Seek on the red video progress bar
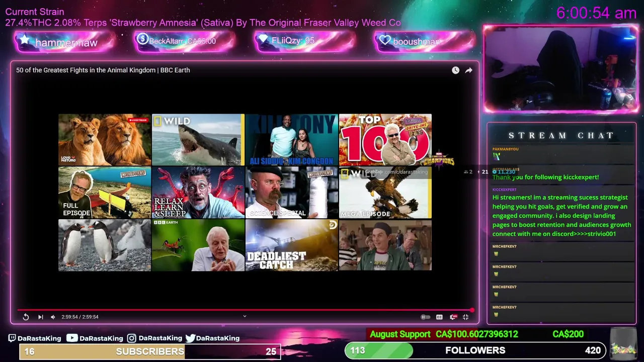The width and height of the screenshot is (644, 362). 245,310
